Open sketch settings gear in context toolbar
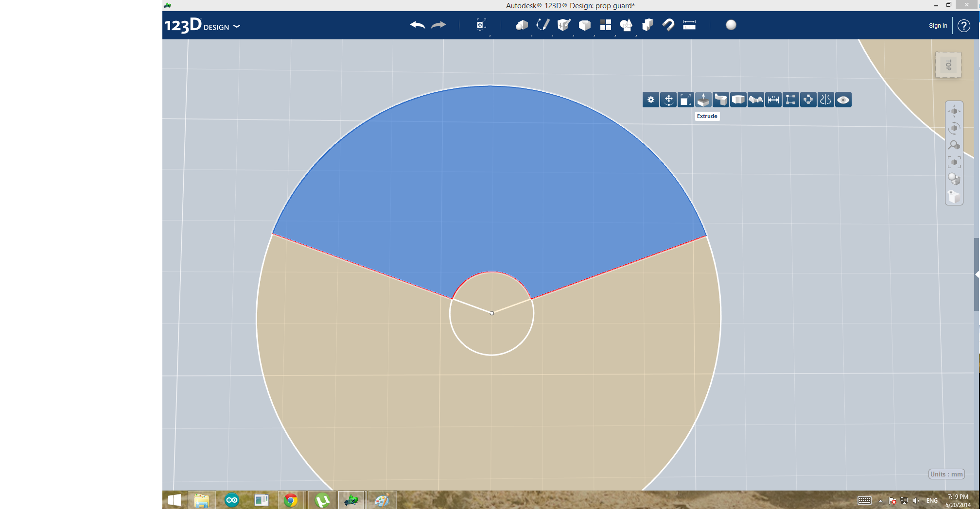The width and height of the screenshot is (980, 509). point(651,100)
